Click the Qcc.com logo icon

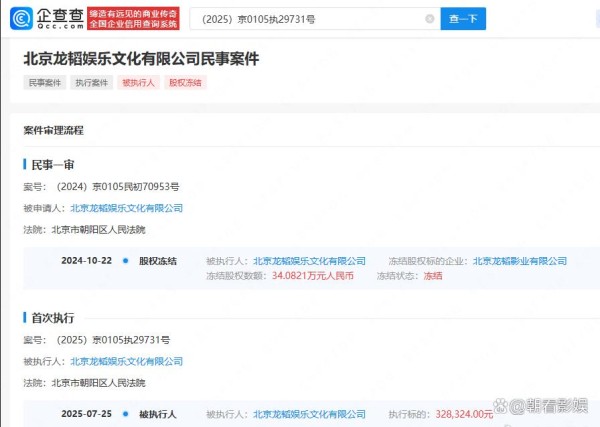point(21,18)
